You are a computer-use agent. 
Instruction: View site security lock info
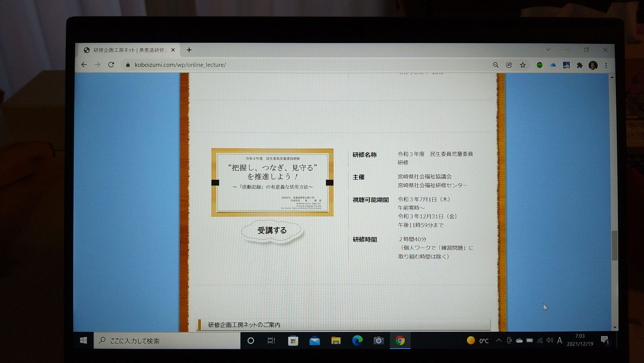coord(128,65)
